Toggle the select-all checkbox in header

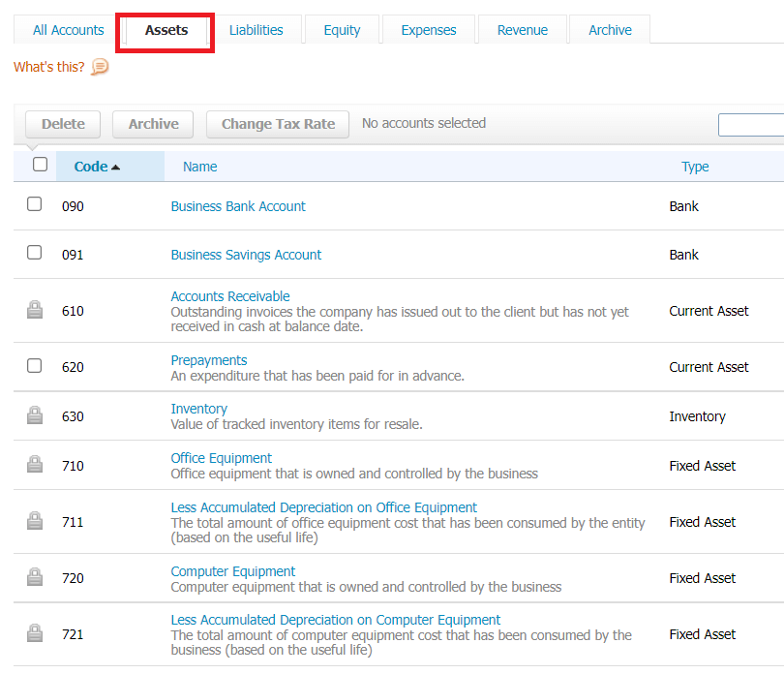click(x=40, y=165)
